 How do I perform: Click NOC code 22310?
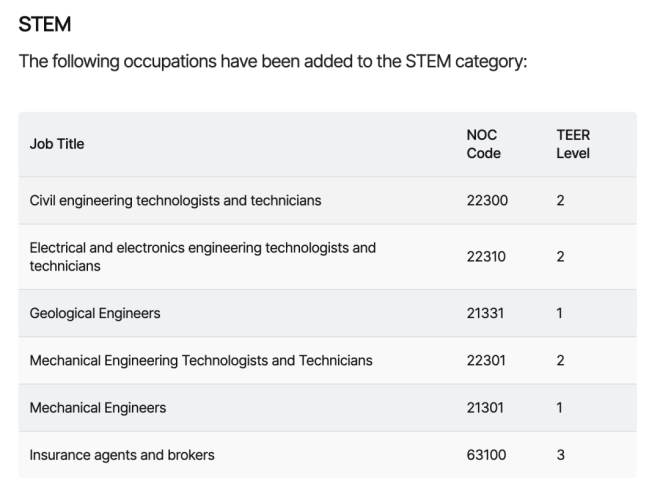click(x=486, y=257)
